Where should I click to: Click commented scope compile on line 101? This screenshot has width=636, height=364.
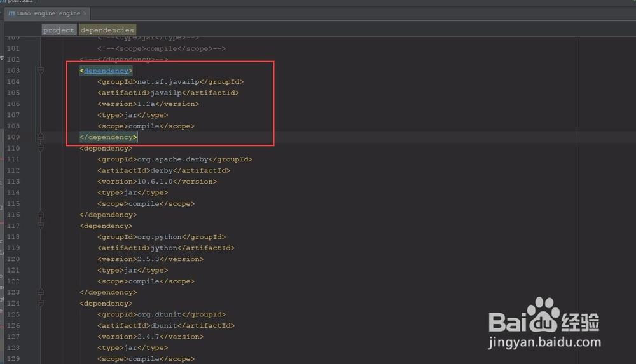click(x=162, y=49)
